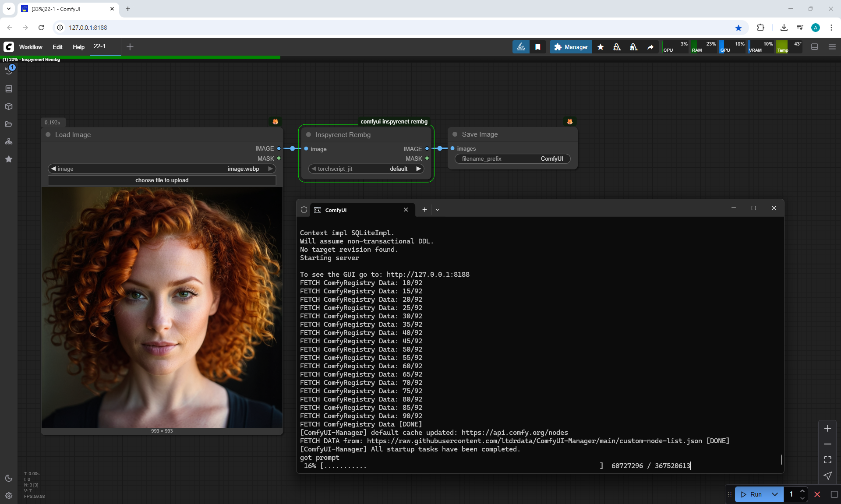Toggle the bottom panel icon
This screenshot has width=841, height=504.
tap(814, 47)
